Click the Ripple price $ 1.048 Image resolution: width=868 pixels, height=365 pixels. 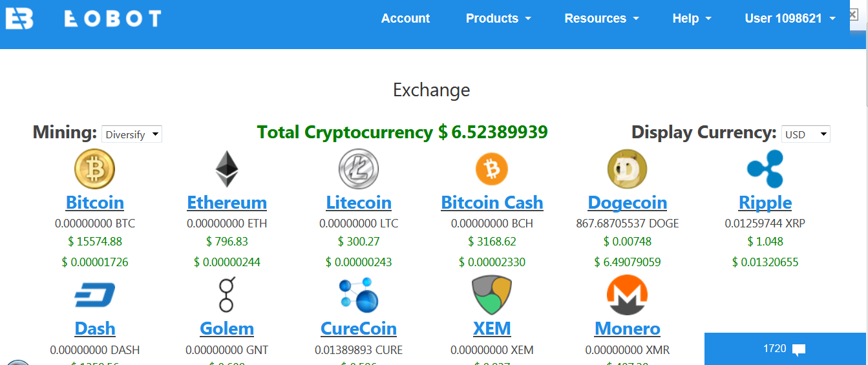pos(765,242)
